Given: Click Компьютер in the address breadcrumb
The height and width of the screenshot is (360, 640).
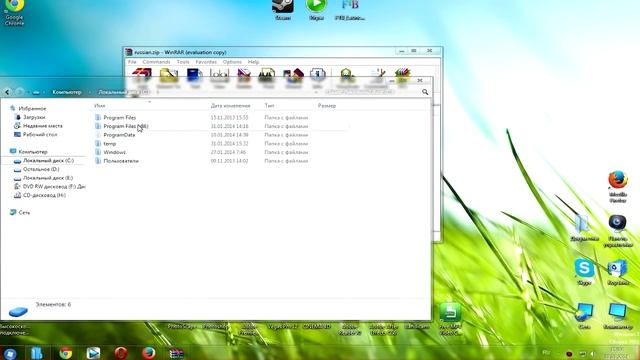Looking at the screenshot, I should coord(67,92).
